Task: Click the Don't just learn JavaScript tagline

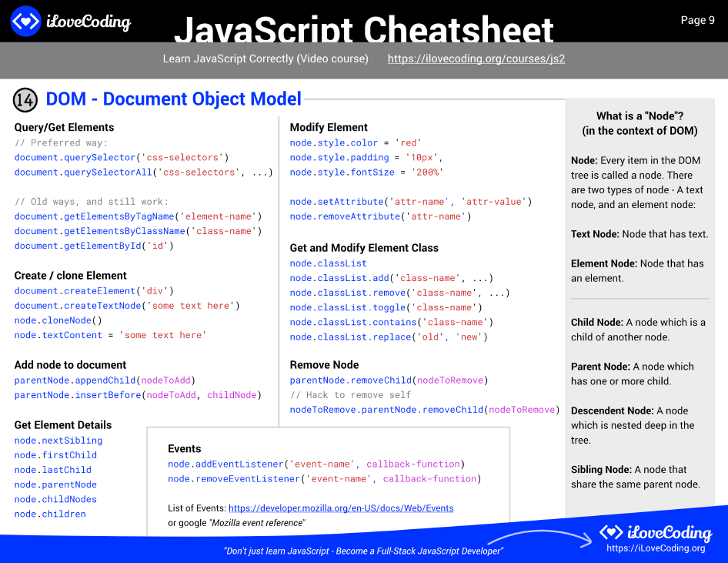Action: click(x=363, y=551)
